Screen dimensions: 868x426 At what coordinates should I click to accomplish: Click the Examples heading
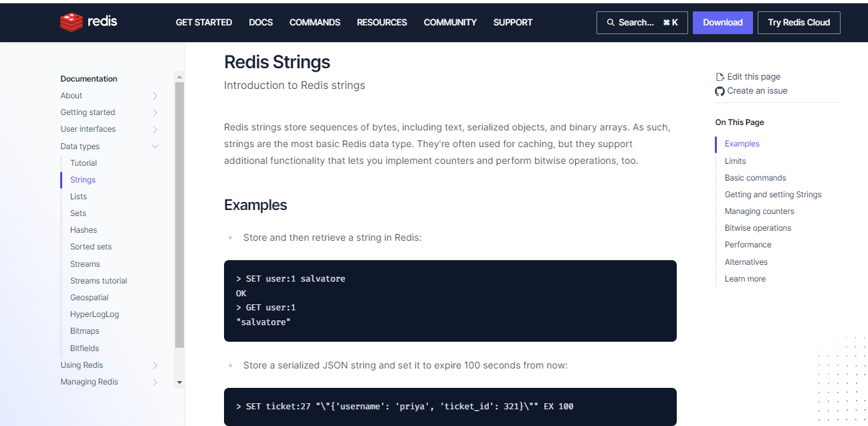point(255,205)
